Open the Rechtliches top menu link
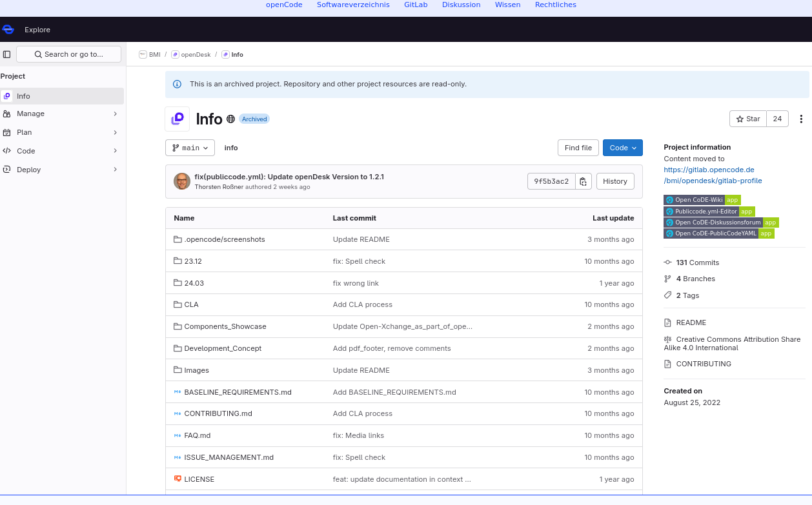 (556, 5)
